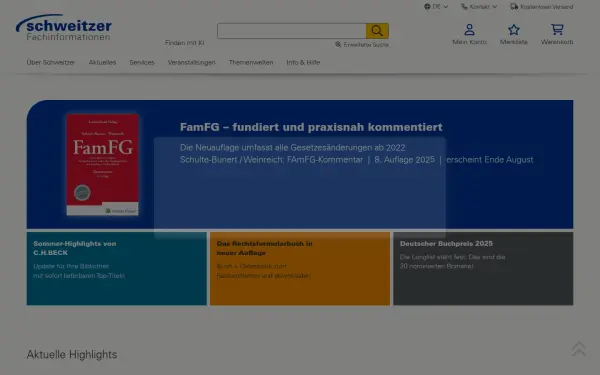Click the Finden mit KI link

click(184, 43)
